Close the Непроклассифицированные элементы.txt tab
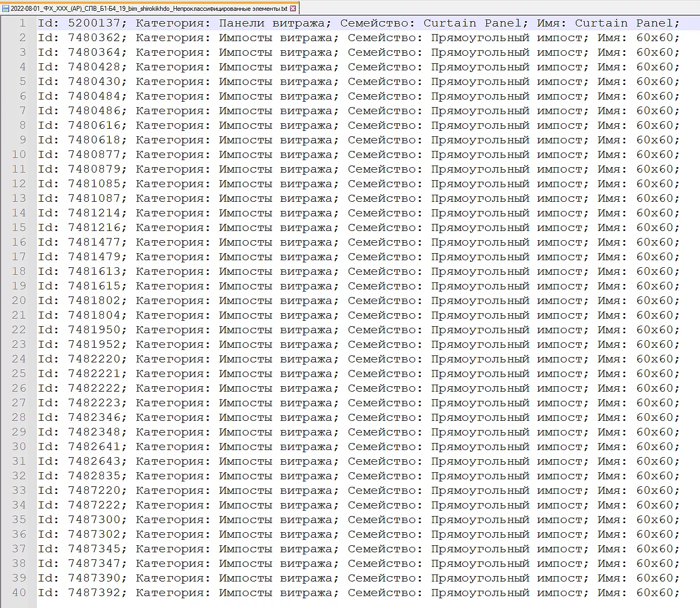700x608 pixels. [x=293, y=9]
